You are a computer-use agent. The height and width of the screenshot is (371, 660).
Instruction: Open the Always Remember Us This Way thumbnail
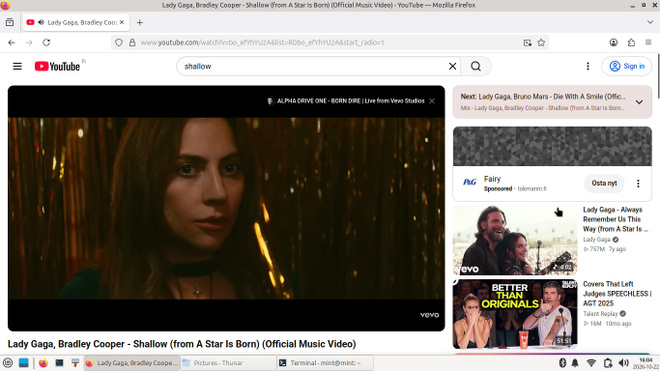(x=515, y=240)
